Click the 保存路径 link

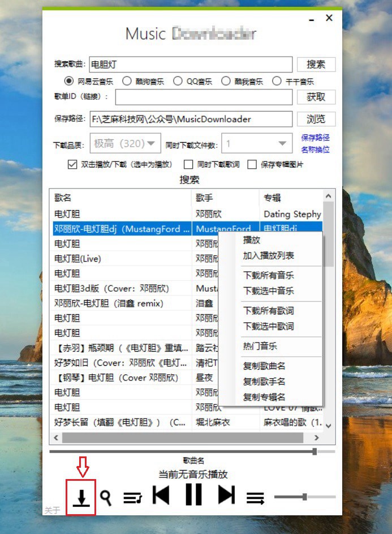[315, 138]
